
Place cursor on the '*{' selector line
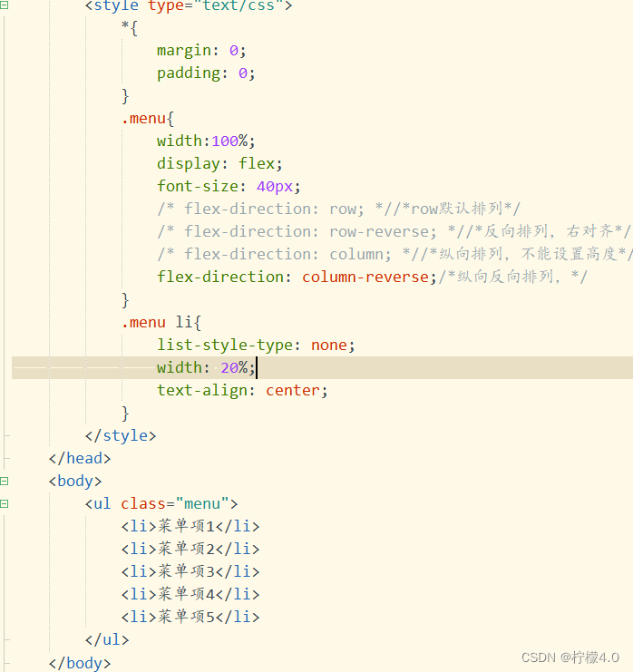pos(130,28)
